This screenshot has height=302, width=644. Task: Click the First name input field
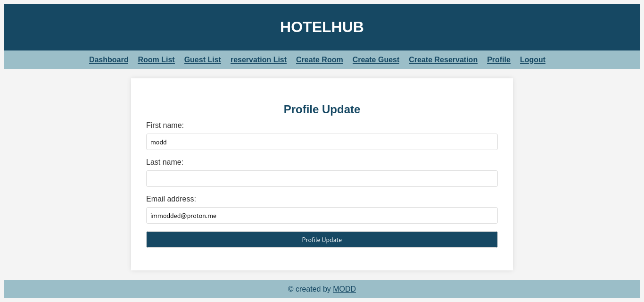pos(322,142)
